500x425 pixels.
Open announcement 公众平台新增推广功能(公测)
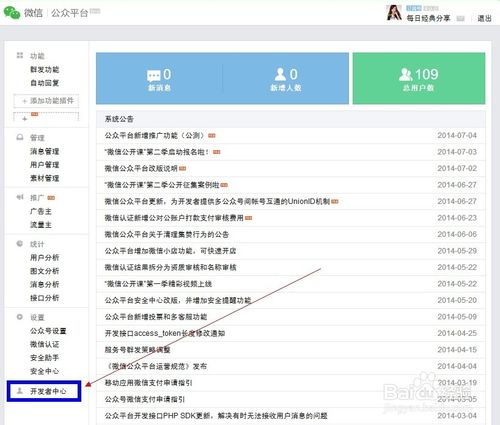[154, 135]
